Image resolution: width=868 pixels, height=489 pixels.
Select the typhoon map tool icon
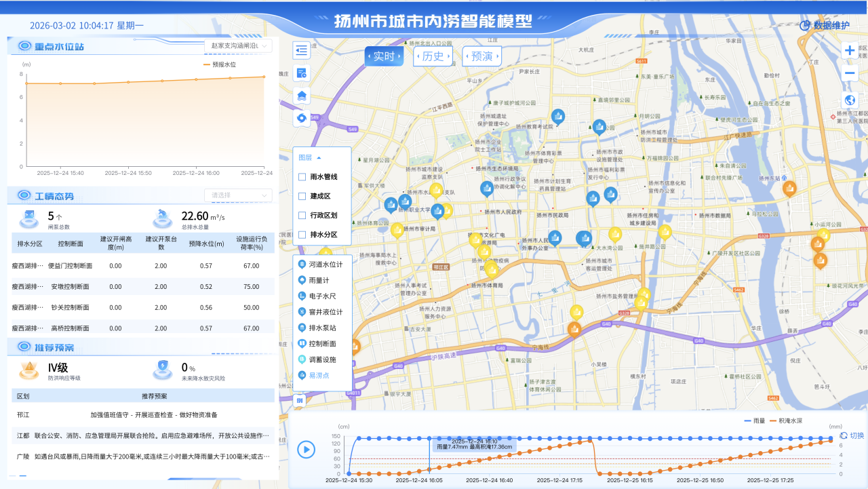(x=301, y=118)
